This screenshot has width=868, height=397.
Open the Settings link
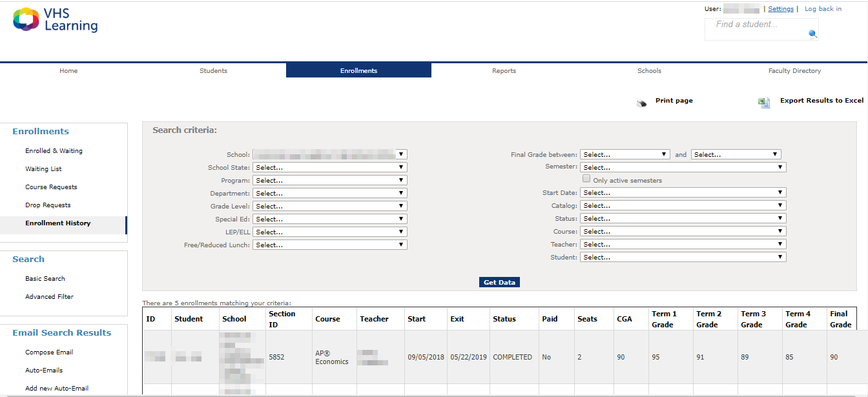pyautogui.click(x=781, y=9)
